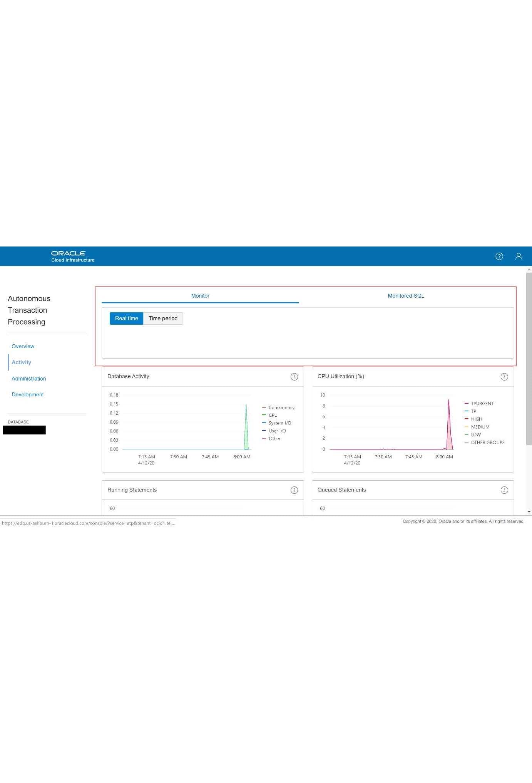
Task: Show info for CPU Utilization chart
Action: (x=504, y=377)
